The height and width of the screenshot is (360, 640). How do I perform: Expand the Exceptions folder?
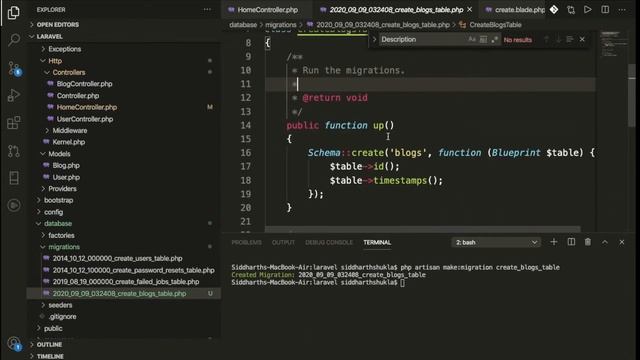[x=64, y=49]
